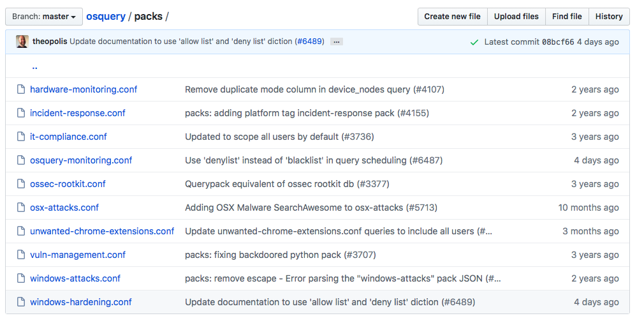Click '3 months ago' timestamp for unwanted-chrome-extensions.conf
The height and width of the screenshot is (325, 644).
click(x=590, y=231)
